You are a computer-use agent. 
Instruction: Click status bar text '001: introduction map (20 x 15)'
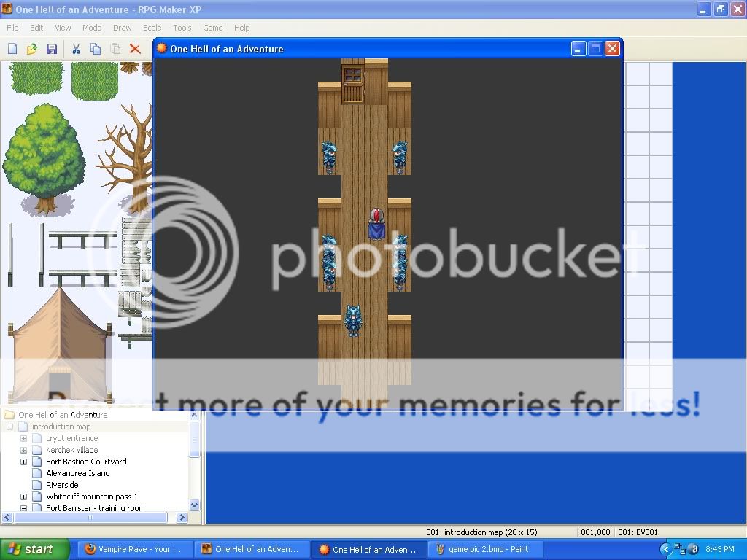pyautogui.click(x=481, y=532)
